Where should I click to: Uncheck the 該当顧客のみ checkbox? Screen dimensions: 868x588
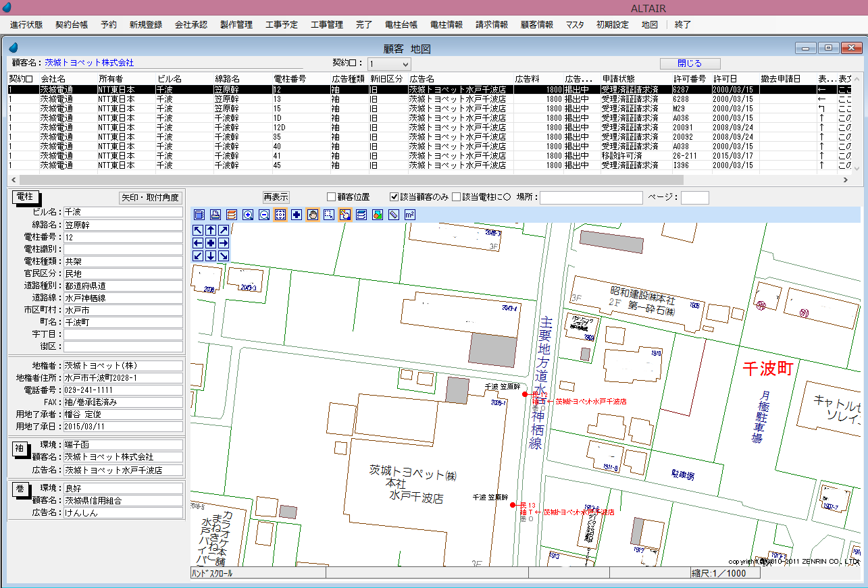(394, 197)
